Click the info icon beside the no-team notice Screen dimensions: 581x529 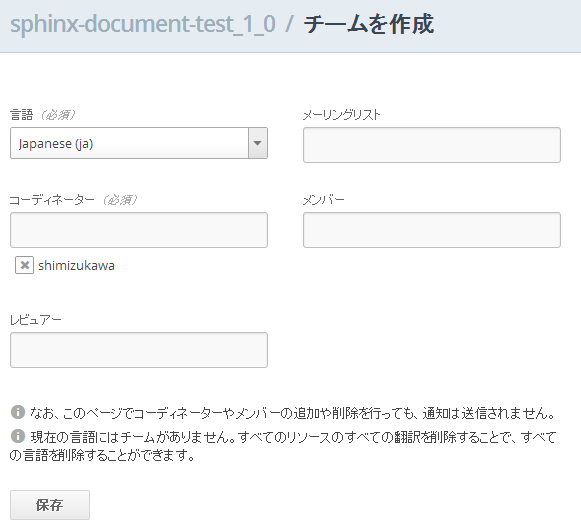click(18, 436)
